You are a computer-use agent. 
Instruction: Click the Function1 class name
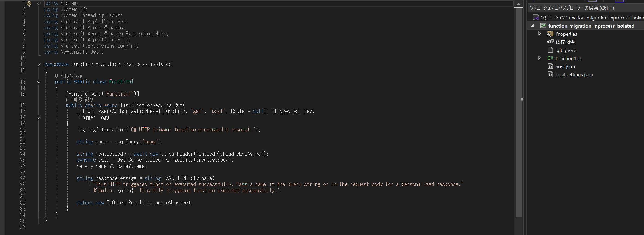point(121,82)
